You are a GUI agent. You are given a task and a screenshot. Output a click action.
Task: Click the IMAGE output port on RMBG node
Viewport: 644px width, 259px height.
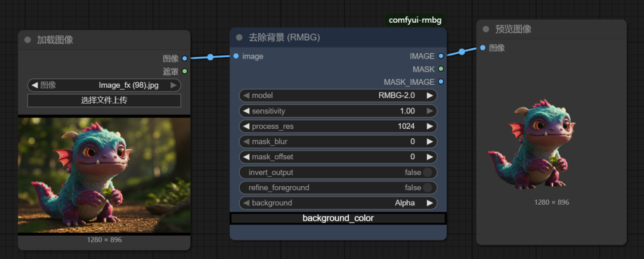pos(441,56)
